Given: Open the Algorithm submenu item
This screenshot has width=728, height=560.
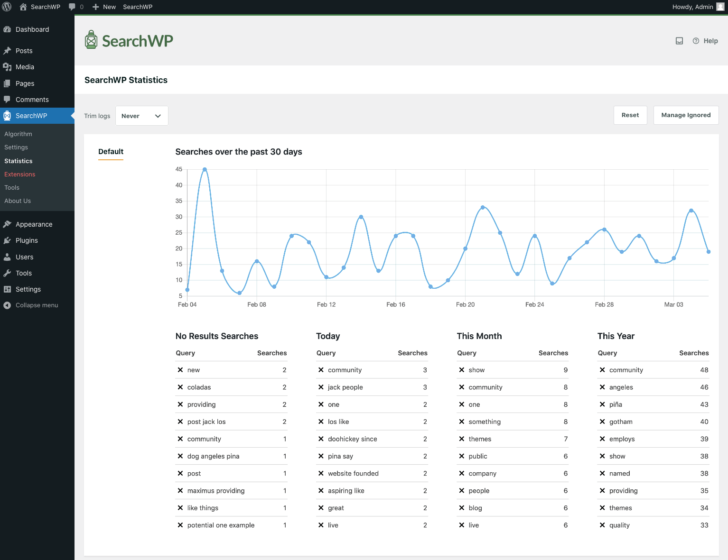Looking at the screenshot, I should pyautogui.click(x=19, y=134).
